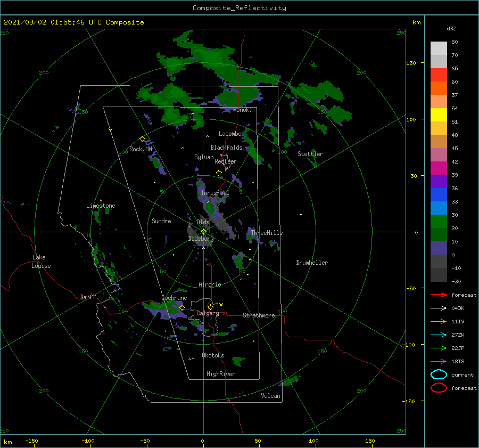Screen dimensions: 479x448
Task: Pick the 65 dBZ red color swatch
Action: tap(439, 75)
